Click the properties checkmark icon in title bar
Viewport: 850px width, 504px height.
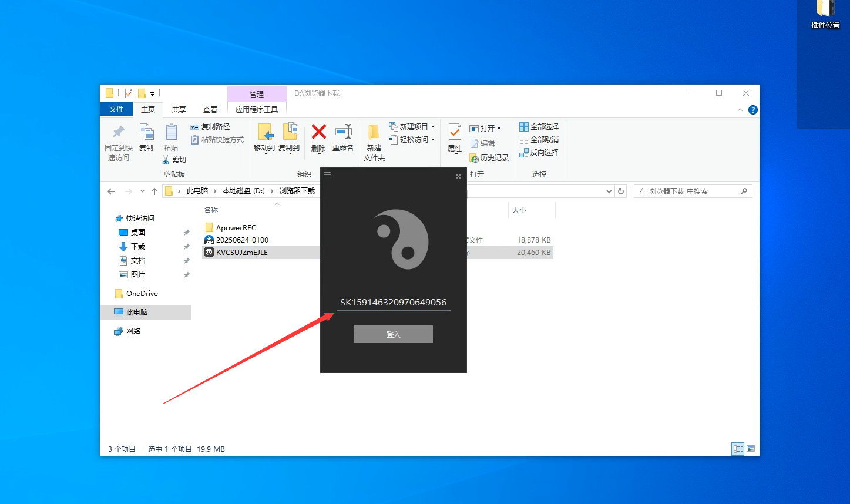129,93
